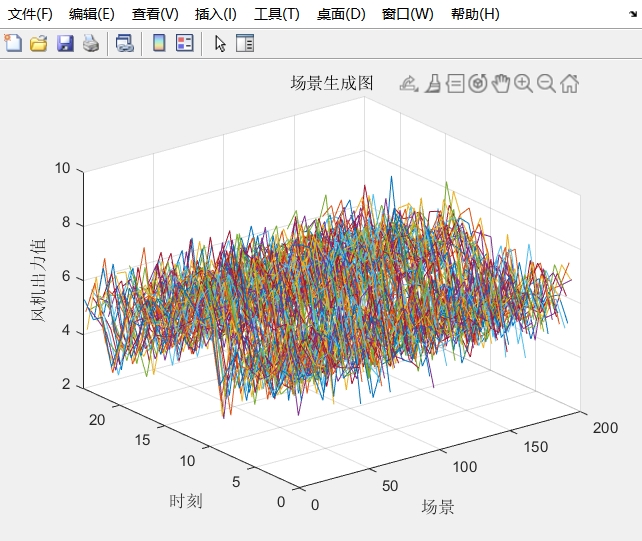Image resolution: width=642 pixels, height=541 pixels.
Task: Activate the Edit Plot arrow tool
Action: pos(220,43)
